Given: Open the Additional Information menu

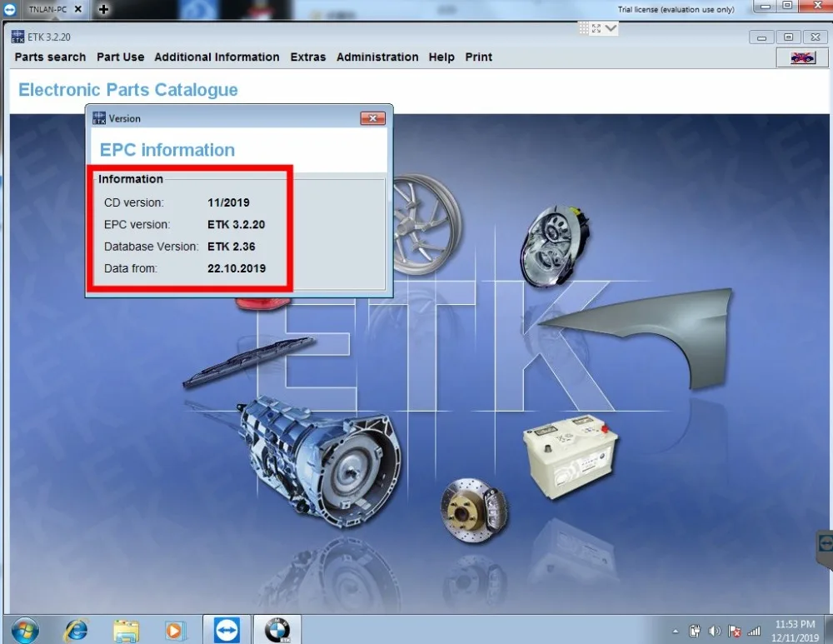Looking at the screenshot, I should click(x=217, y=57).
